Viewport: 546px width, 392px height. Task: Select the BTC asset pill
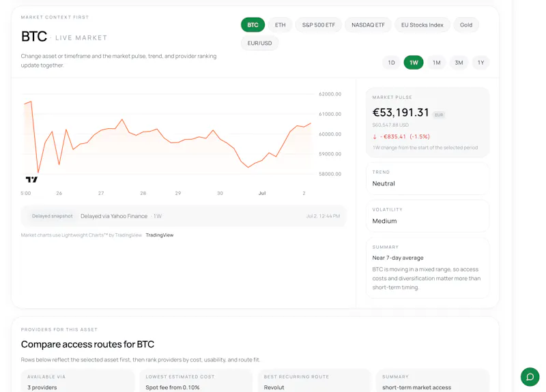click(x=253, y=25)
